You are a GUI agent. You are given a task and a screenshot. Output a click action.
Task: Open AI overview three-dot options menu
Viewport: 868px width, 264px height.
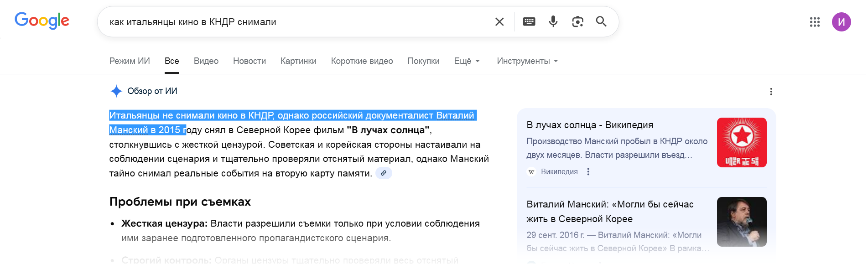coord(771,92)
